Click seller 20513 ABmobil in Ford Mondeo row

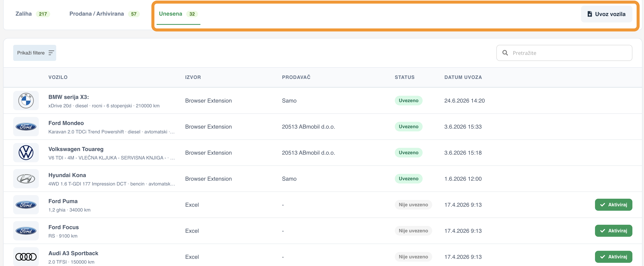point(308,127)
